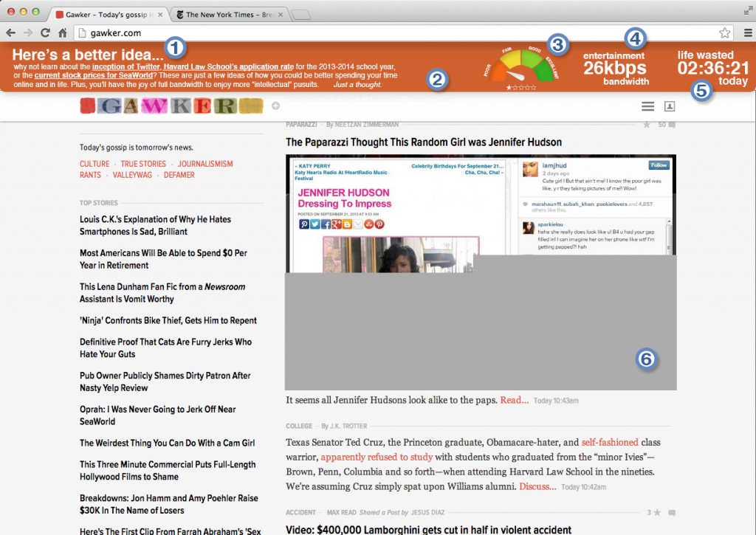Open the Gawker user profile icon
The height and width of the screenshot is (535, 756).
(669, 106)
